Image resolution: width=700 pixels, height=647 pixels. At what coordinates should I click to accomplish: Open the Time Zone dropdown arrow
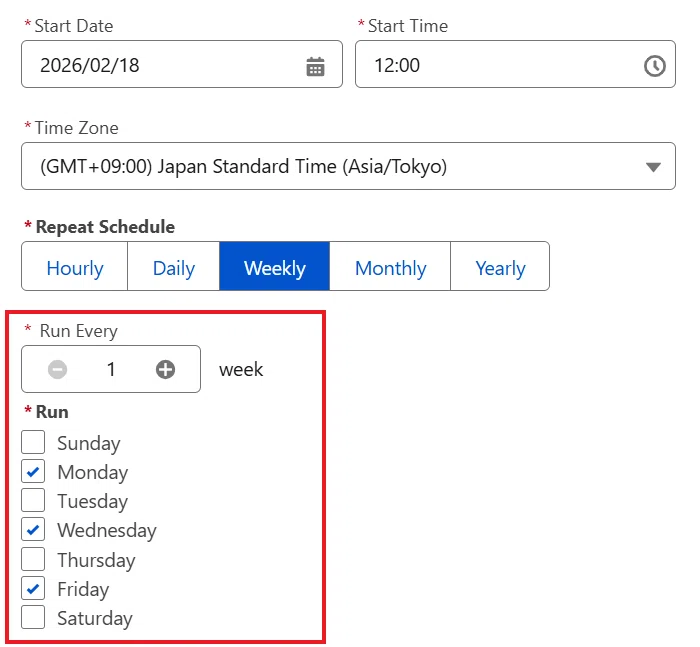(x=653, y=167)
